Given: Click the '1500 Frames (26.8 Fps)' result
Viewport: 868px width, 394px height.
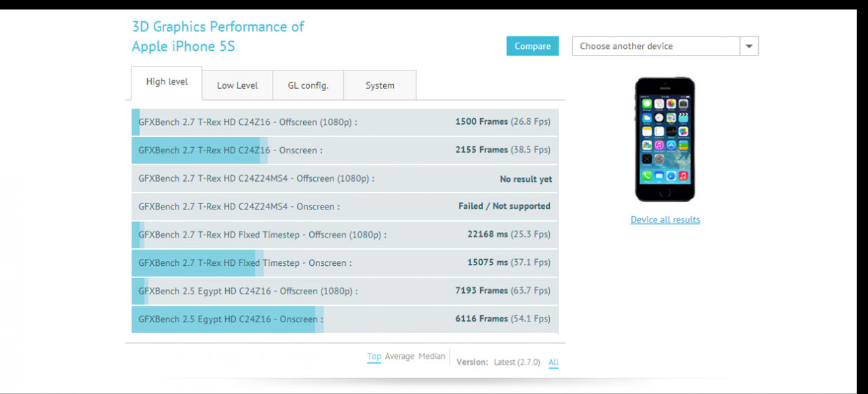Looking at the screenshot, I should point(502,122).
